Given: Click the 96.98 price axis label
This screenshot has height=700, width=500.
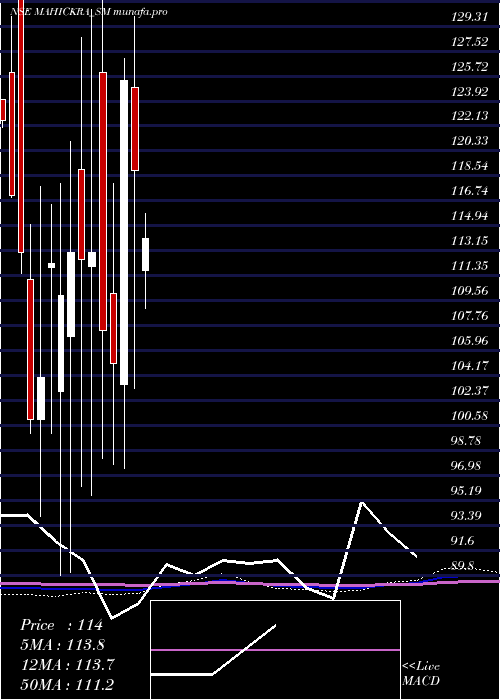Looking at the screenshot, I should tap(465, 466).
